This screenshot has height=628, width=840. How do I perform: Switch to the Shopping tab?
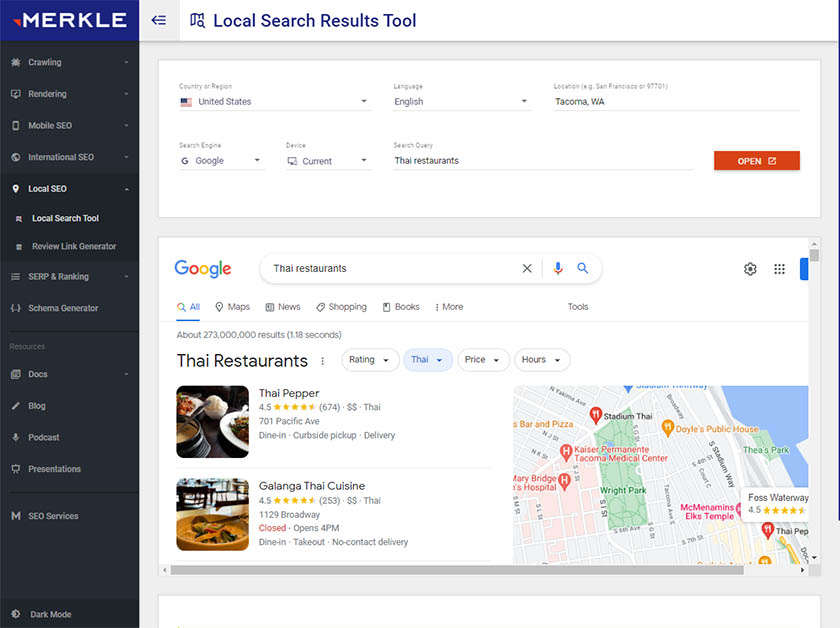pyautogui.click(x=341, y=307)
